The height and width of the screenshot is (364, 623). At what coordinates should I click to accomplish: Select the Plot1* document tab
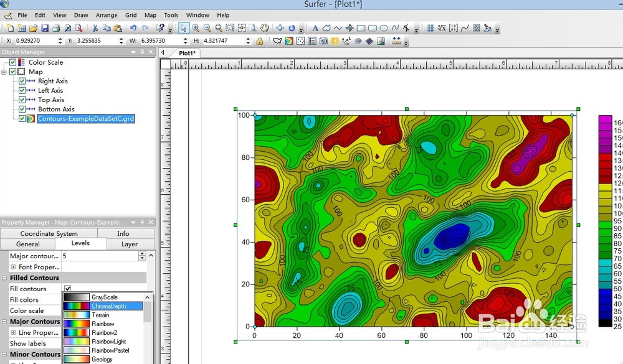click(187, 53)
